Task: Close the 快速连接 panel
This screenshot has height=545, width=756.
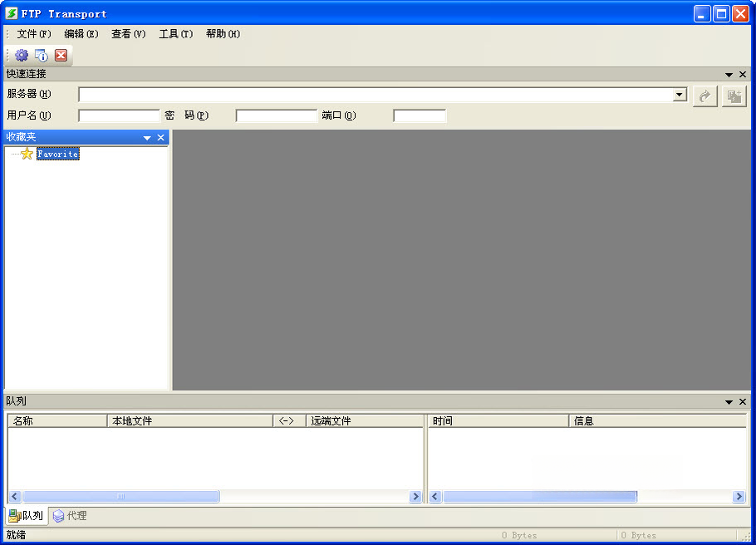Action: click(743, 74)
